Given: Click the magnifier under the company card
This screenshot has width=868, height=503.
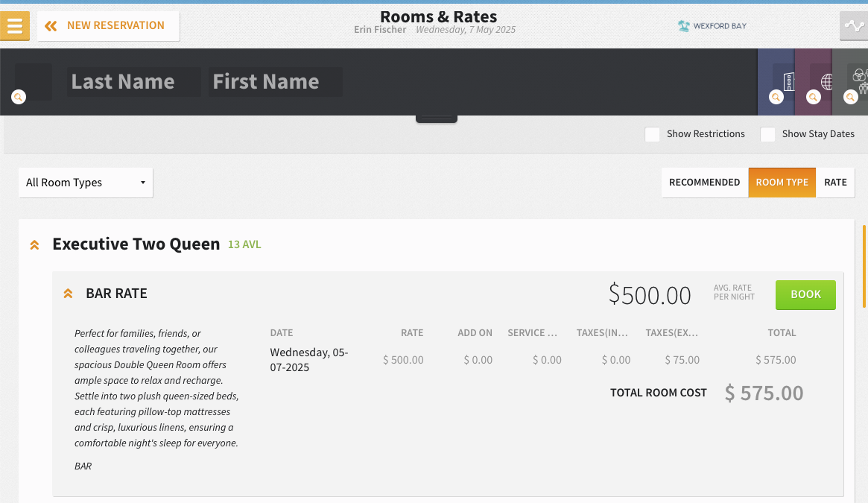Looking at the screenshot, I should click(776, 97).
